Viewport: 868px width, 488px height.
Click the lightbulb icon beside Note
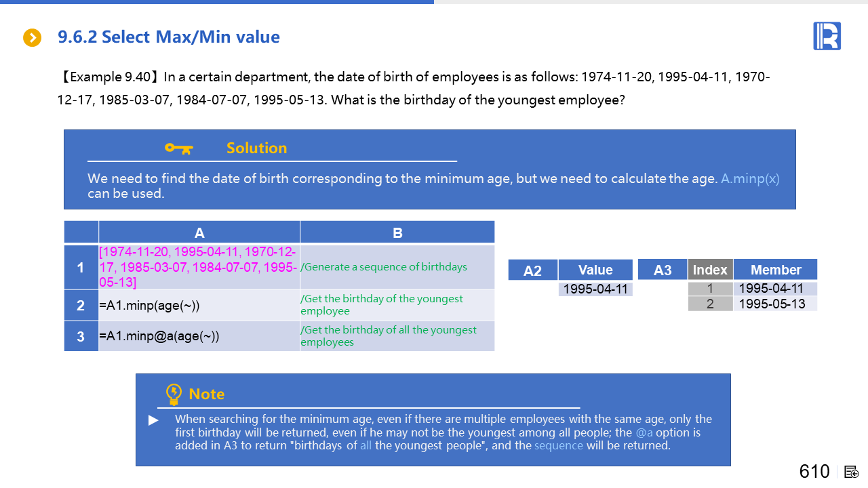click(x=174, y=394)
